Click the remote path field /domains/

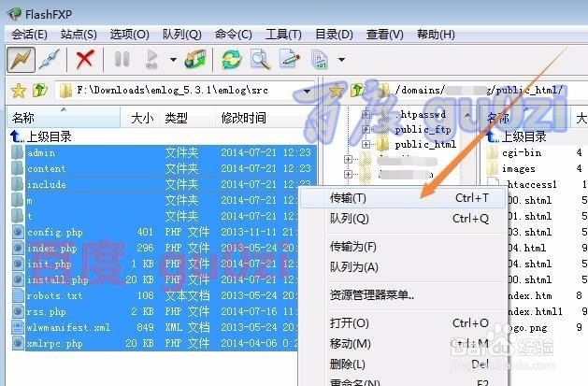(480, 91)
